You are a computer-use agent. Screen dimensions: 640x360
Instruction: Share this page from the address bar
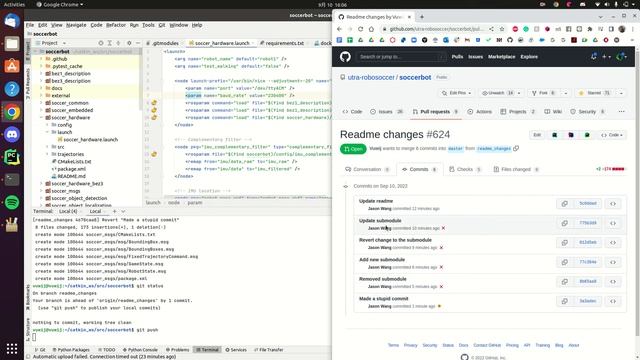click(491, 29)
